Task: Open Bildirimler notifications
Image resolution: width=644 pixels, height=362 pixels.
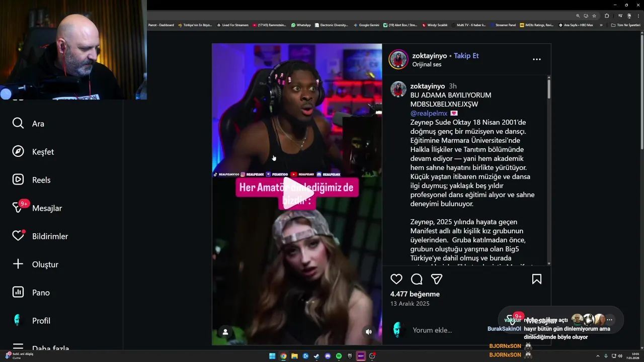Action: [40, 236]
